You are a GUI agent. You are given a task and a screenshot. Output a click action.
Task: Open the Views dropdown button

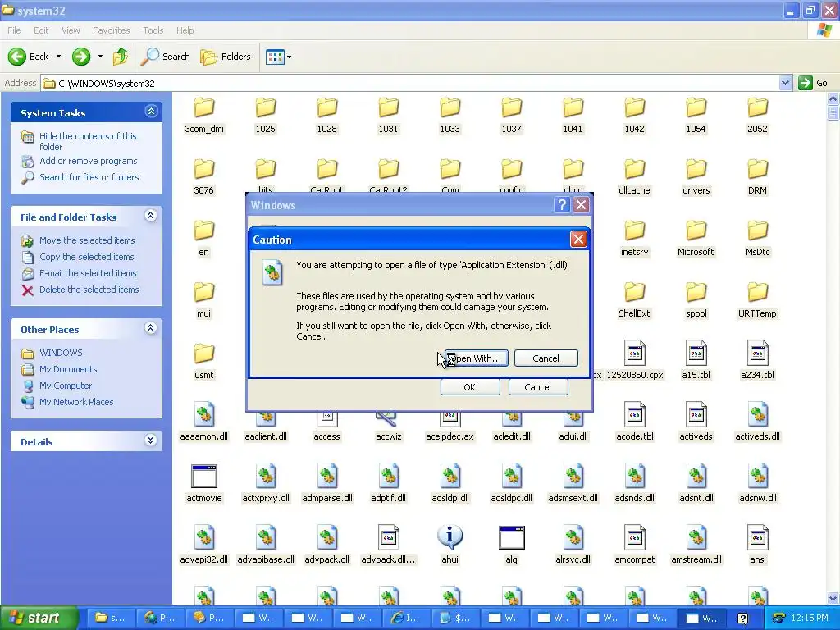click(x=279, y=57)
